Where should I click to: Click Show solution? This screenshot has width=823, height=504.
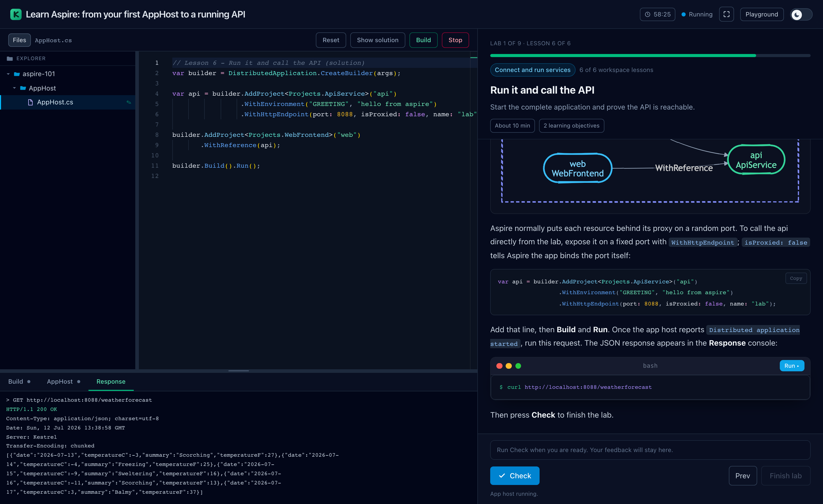pos(378,40)
